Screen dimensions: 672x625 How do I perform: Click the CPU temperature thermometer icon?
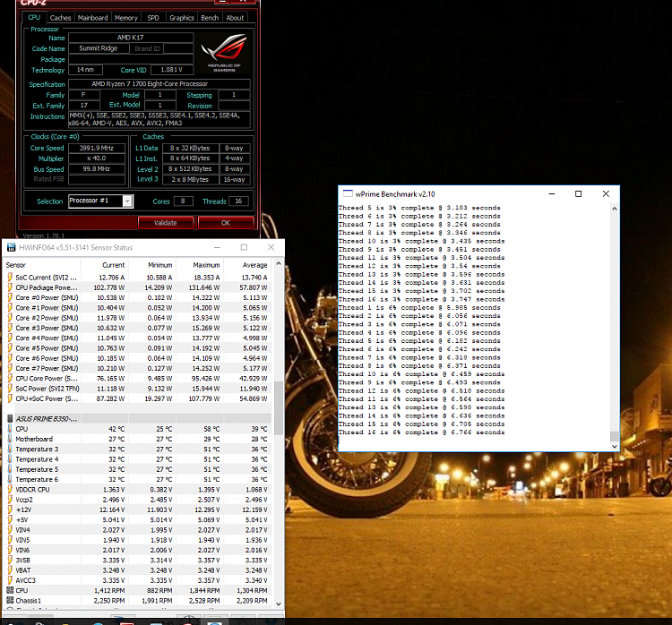pos(10,429)
